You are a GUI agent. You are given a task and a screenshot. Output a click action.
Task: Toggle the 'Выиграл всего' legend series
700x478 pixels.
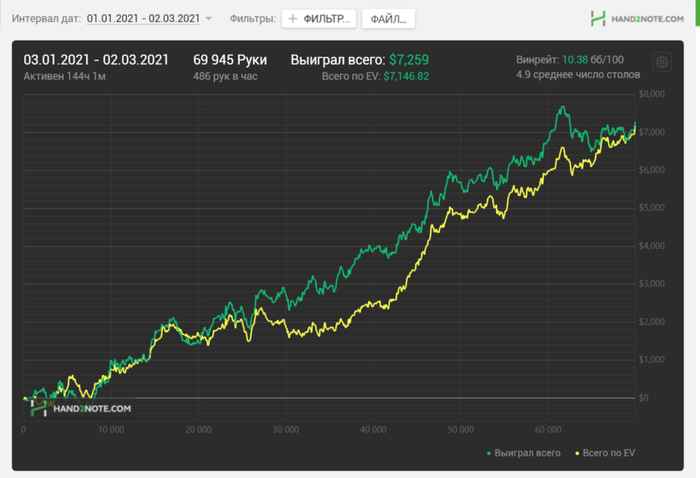coord(523,453)
